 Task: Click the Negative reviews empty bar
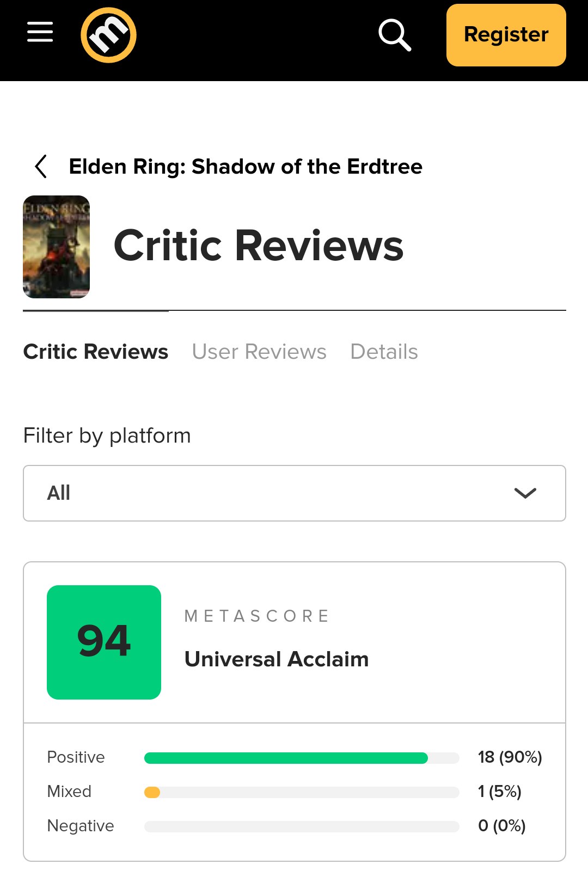(x=302, y=826)
